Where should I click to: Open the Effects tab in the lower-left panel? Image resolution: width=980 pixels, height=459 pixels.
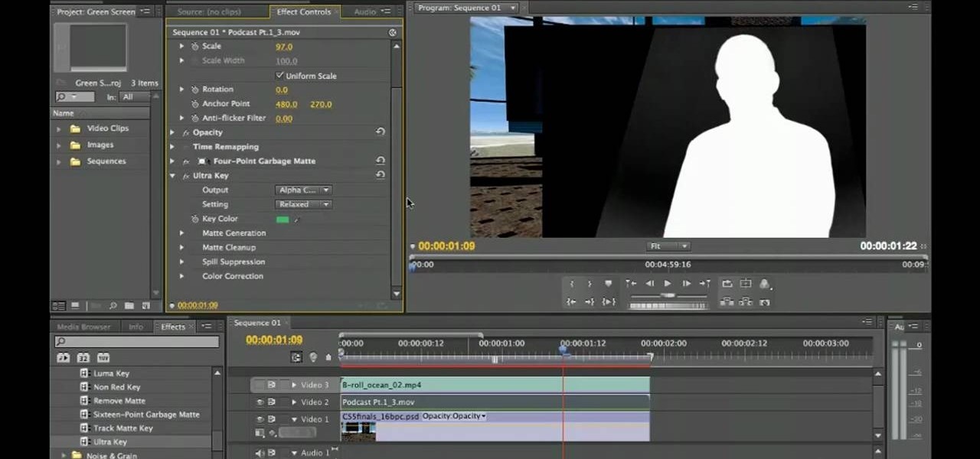click(x=173, y=326)
